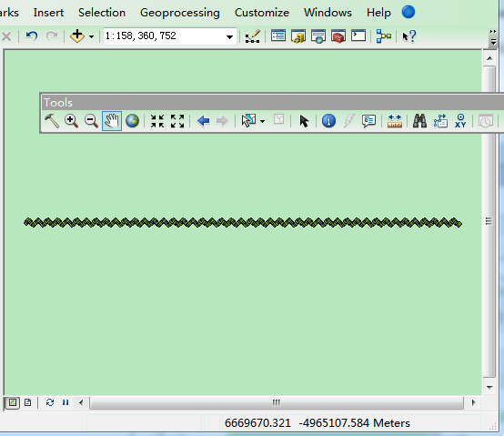Click the vertical scrollbar down arrow
Screen dimensions: 504x436
489,388
